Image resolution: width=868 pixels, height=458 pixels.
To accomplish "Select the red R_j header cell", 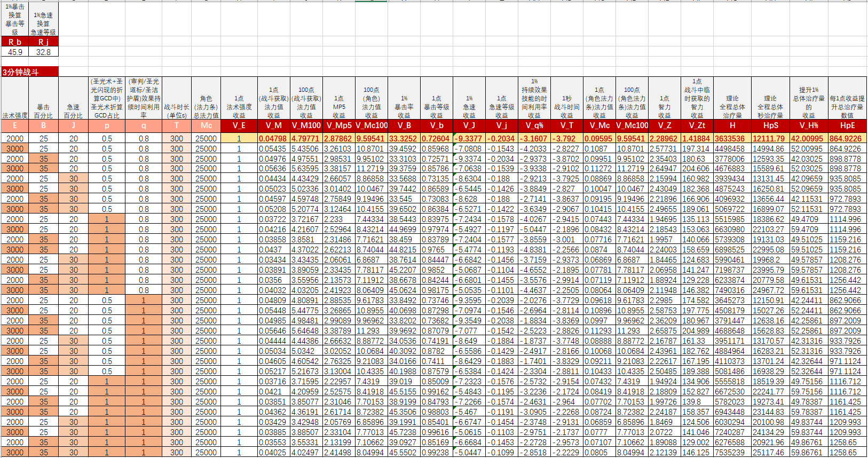I will point(44,42).
